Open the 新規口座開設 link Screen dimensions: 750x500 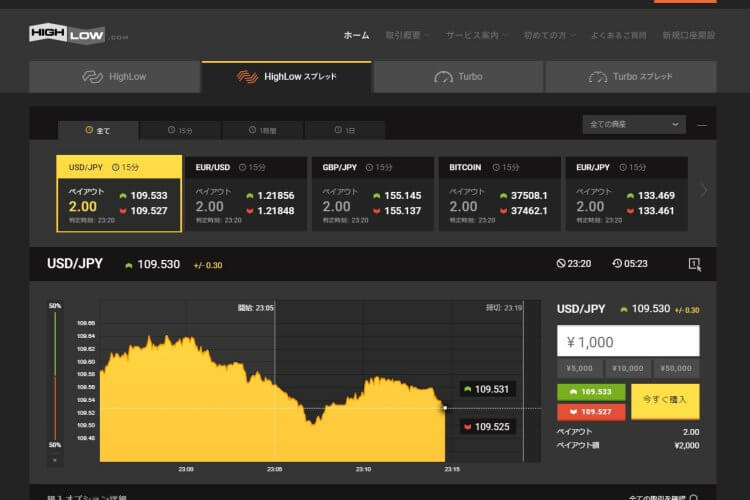688,35
